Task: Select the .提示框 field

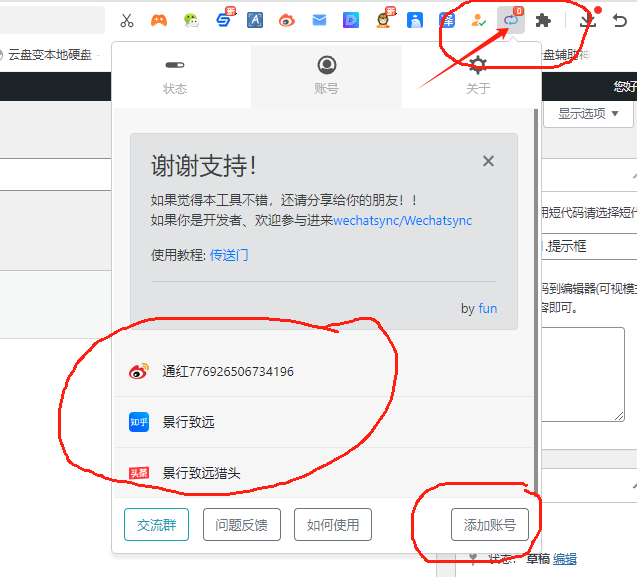Action: click(x=589, y=246)
